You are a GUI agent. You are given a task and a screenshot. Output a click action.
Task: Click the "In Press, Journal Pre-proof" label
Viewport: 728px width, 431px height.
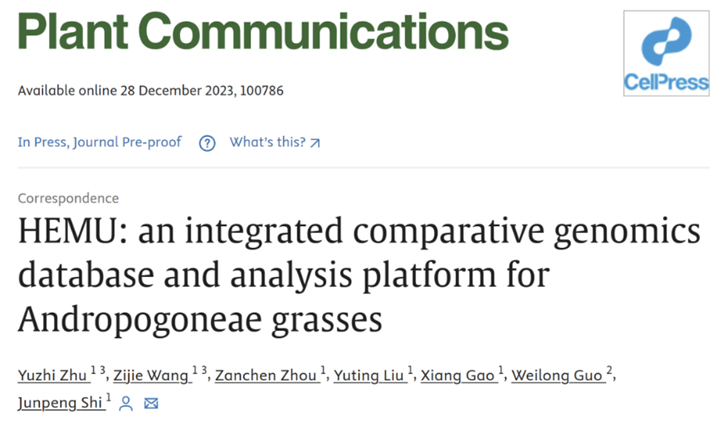pyautogui.click(x=100, y=143)
